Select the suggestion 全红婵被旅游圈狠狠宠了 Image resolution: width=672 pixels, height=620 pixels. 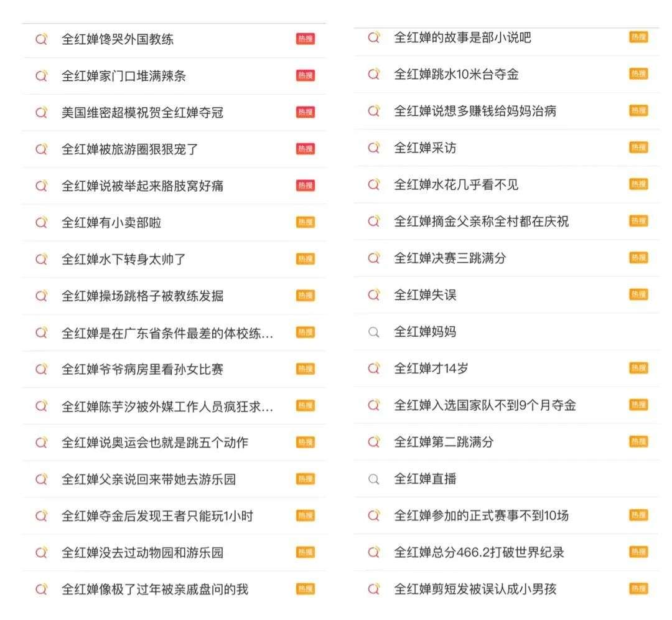(x=129, y=149)
